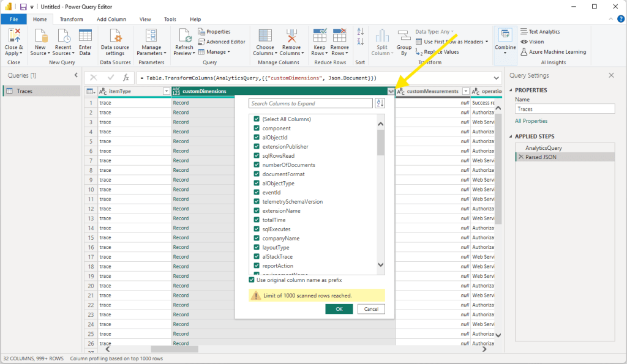Uncheck the (Select All Columns) checkbox
This screenshot has width=627, height=364.
coord(257,119)
